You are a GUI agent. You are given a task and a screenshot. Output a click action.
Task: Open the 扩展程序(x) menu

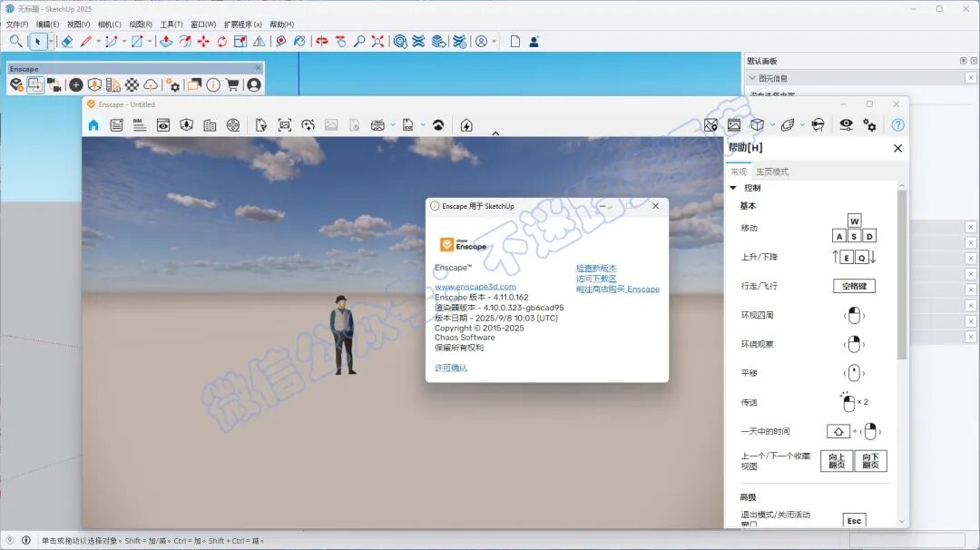coord(243,25)
